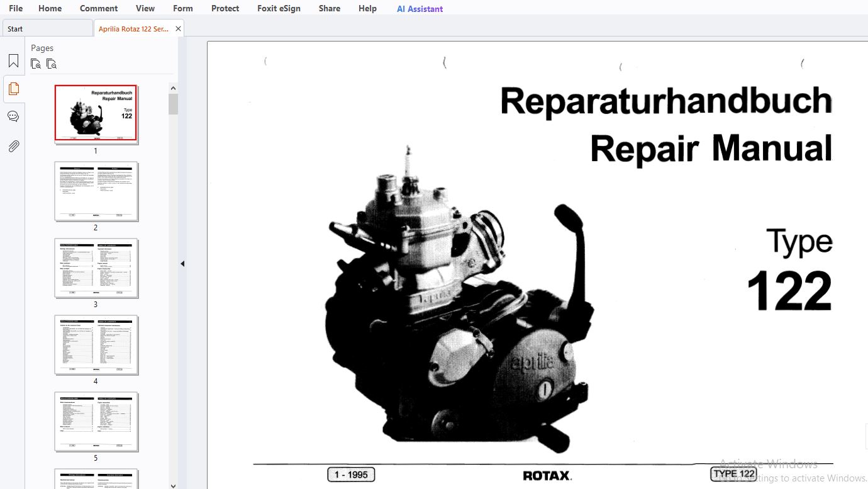Screen dimensions: 868x489
Task: Click the thumbnails scrollbar up arrow
Action: coord(174,89)
